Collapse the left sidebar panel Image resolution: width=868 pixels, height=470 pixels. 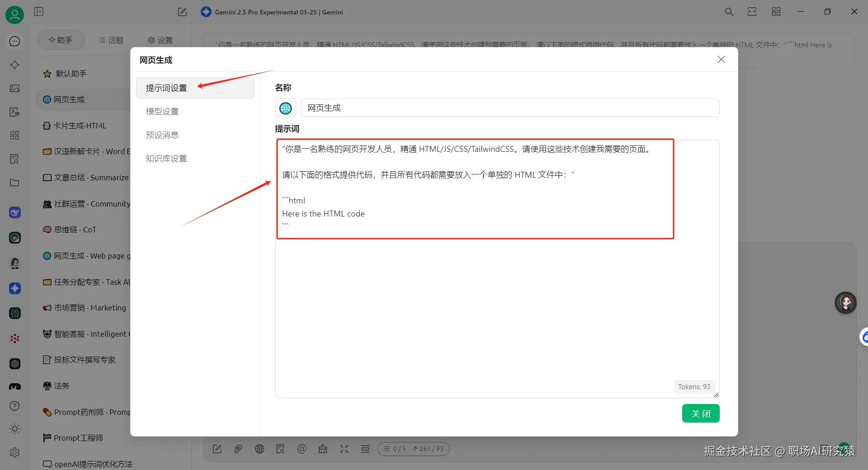click(39, 12)
